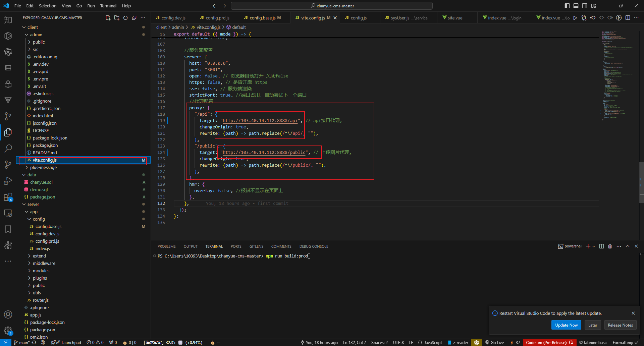Toggle z-reader in status bar
The image size is (644, 346).
pyautogui.click(x=458, y=342)
